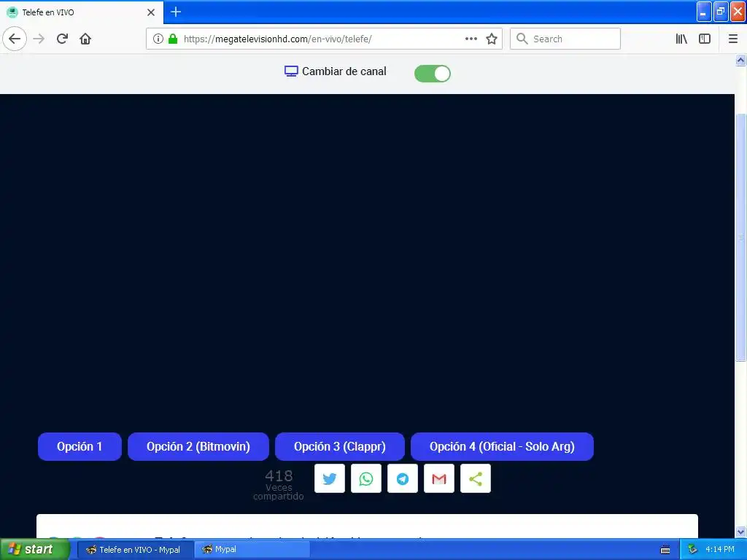
Task: Select Opción 2 (Bitmovin) stream
Action: click(198, 446)
